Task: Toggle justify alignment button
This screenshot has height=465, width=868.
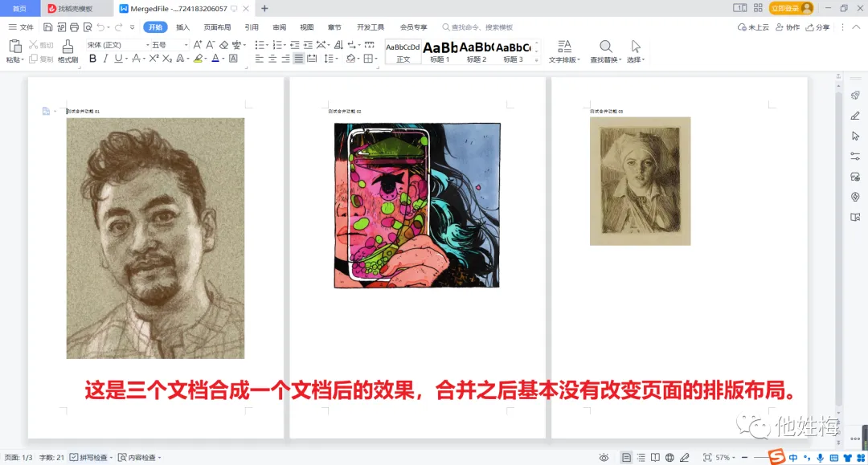Action: tap(299, 59)
